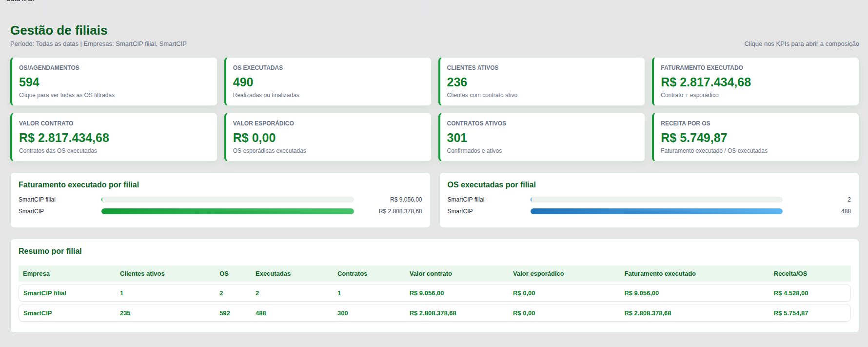
Task: Open the Clientes Ativos KPI card
Action: click(542, 82)
